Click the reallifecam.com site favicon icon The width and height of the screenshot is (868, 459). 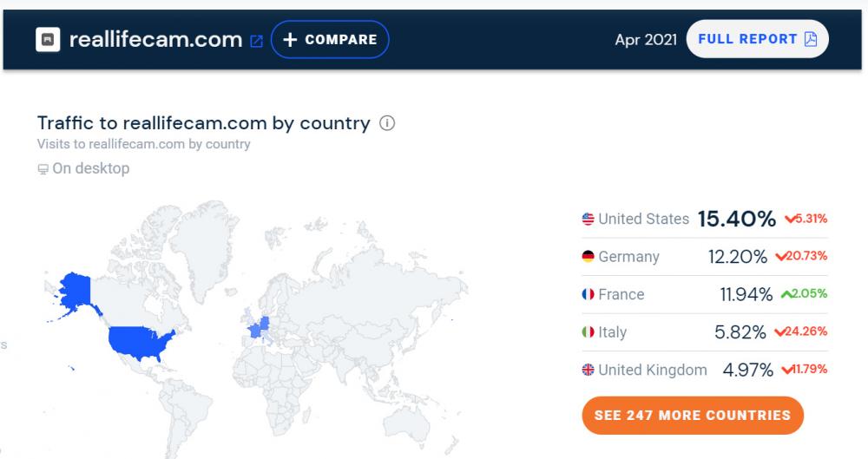click(x=48, y=40)
